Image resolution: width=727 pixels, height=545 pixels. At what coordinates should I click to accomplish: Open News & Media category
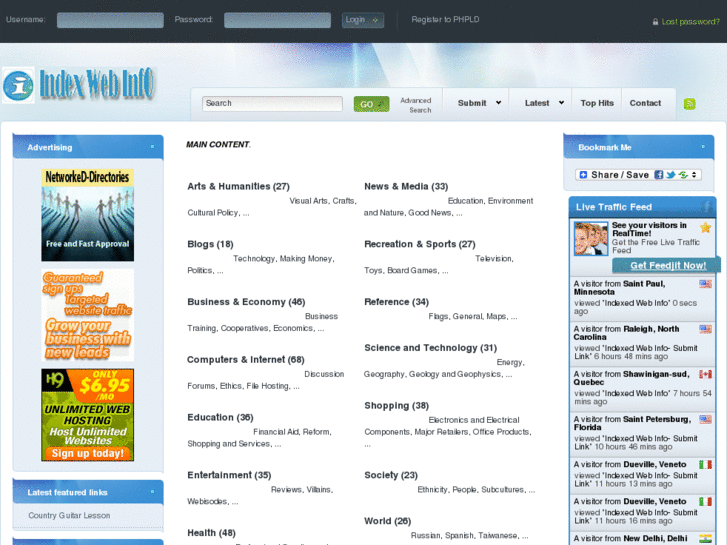click(406, 186)
